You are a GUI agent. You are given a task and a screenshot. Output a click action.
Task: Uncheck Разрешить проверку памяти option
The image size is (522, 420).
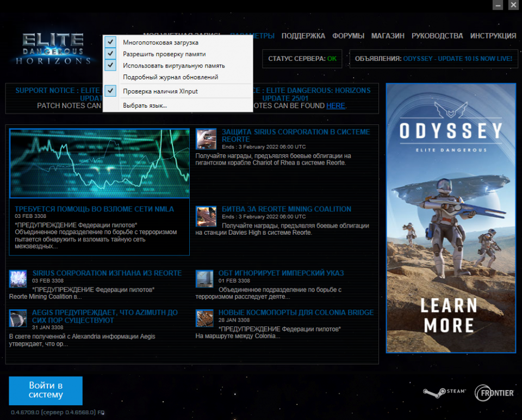coord(177,54)
